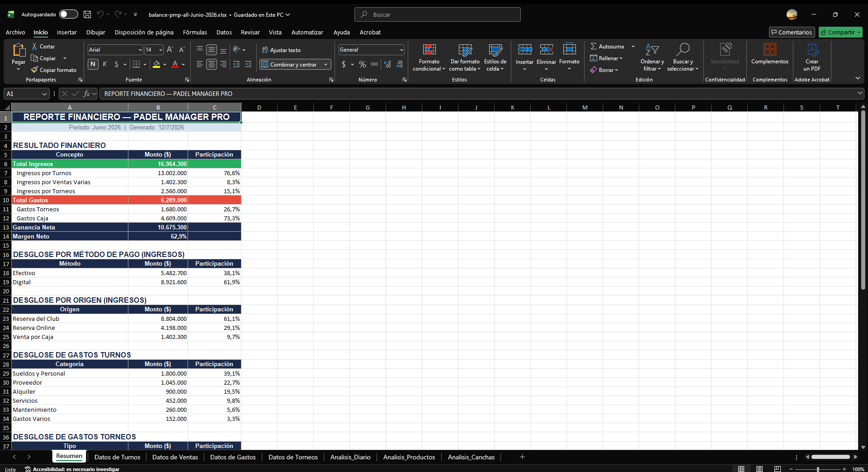Align text to top icon
Viewport: 868px width, 472px height.
pyautogui.click(x=200, y=50)
